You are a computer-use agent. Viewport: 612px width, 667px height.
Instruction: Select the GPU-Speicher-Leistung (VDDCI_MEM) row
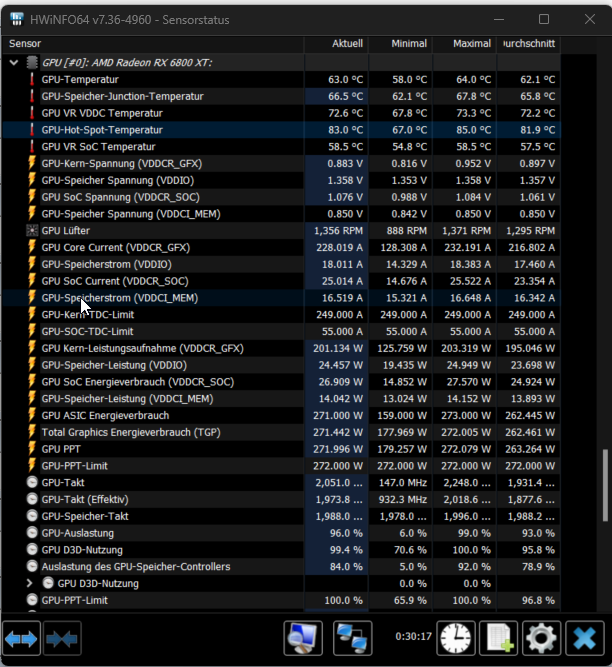281,399
